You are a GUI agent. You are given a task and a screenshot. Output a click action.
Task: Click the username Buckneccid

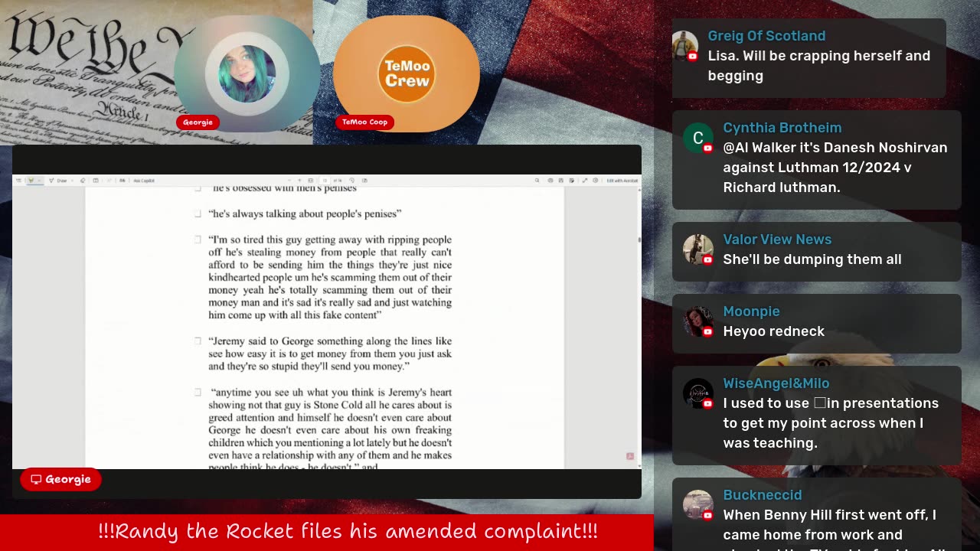(763, 495)
